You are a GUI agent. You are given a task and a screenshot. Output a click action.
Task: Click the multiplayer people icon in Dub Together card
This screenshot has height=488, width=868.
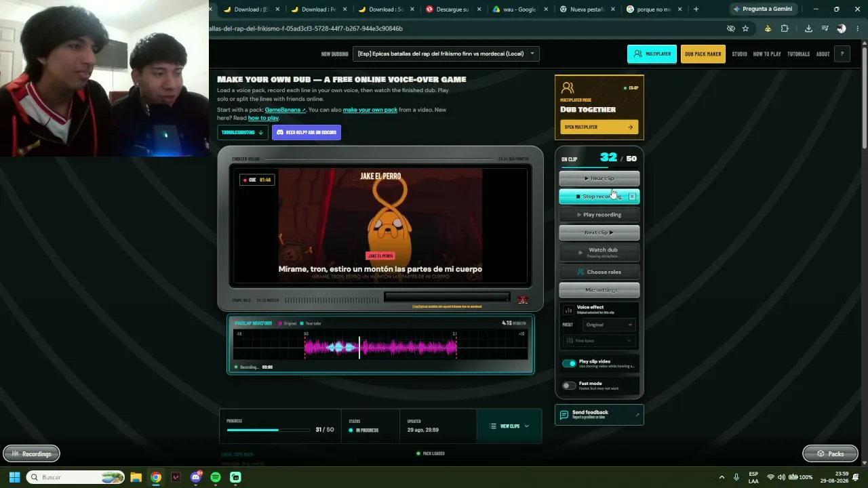coord(568,88)
